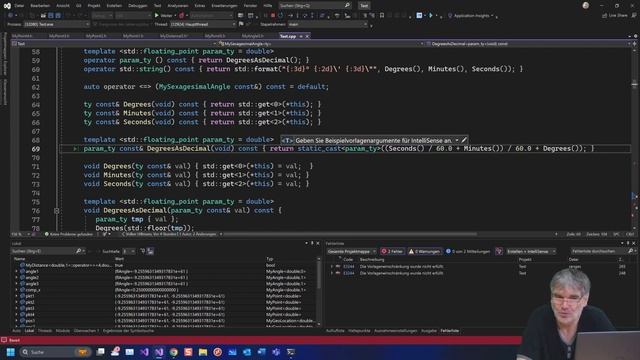Viewport: 640px width, 360px height.
Task: Click the Windows Start button
Action: pos(11,352)
